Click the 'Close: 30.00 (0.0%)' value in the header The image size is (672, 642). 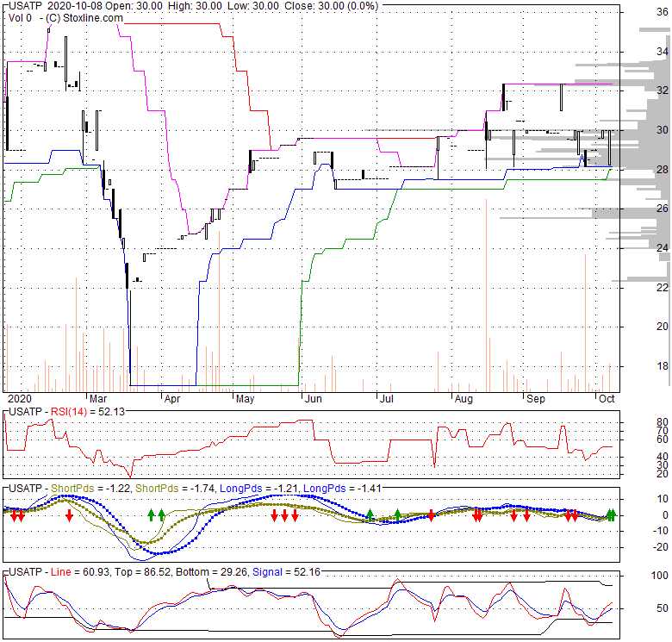point(332,6)
